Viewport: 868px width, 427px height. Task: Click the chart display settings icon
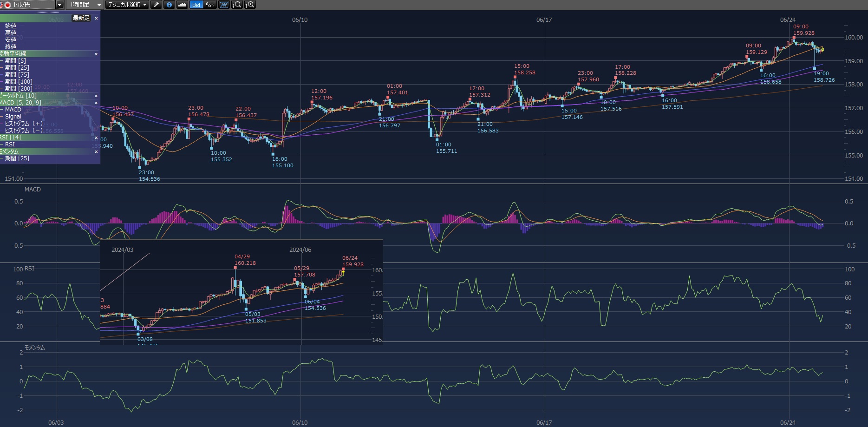click(224, 5)
